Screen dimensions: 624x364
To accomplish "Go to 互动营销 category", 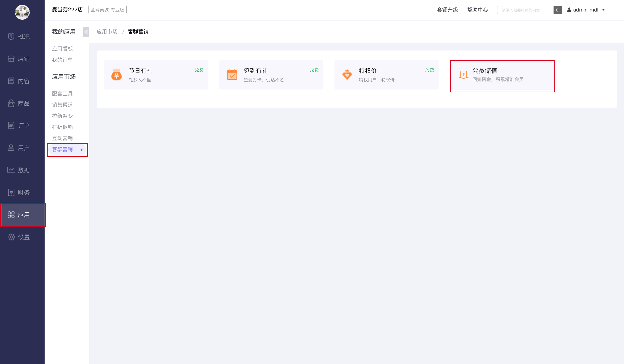I will coord(62,138).
